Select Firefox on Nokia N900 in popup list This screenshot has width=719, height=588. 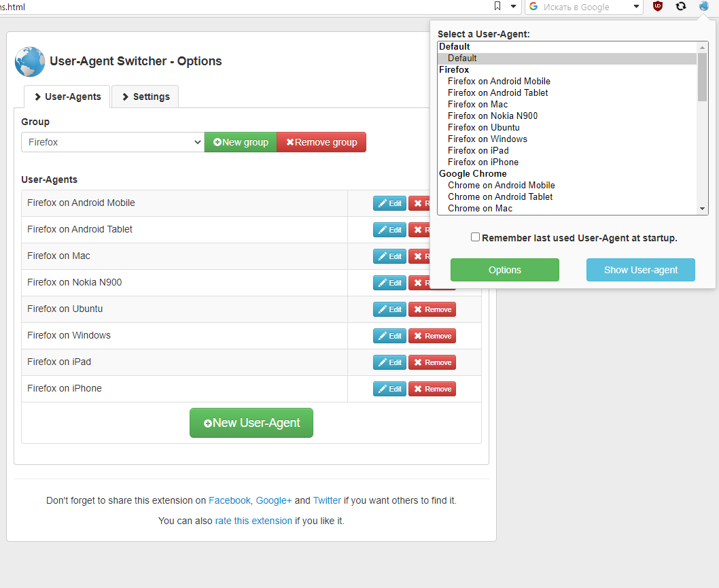point(567,116)
